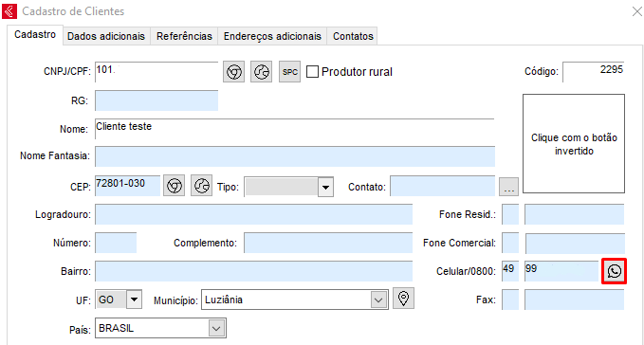
Task: Click the Fone Comercial number field
Action: coord(575,244)
